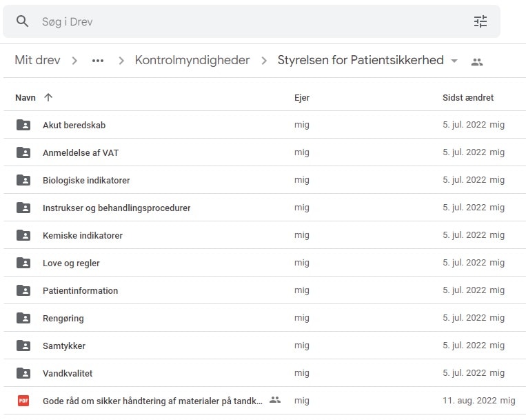Click folder icon of Anmeldelse af VAT
526x420 pixels.
tap(23, 152)
